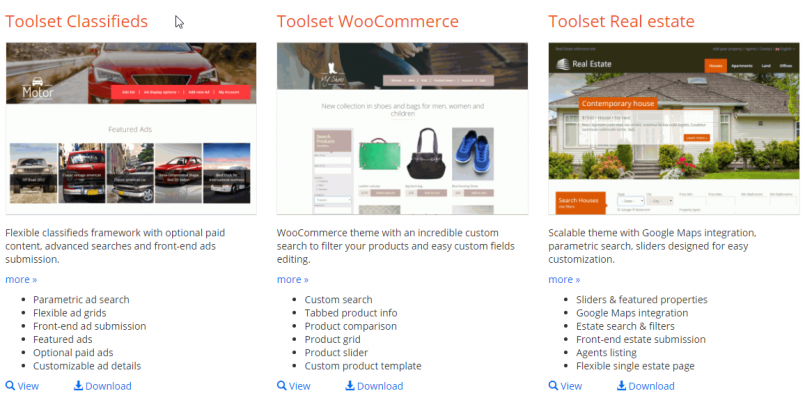805x398 pixels.
Task: Click the Real Estate house theme preview image
Action: (674, 128)
